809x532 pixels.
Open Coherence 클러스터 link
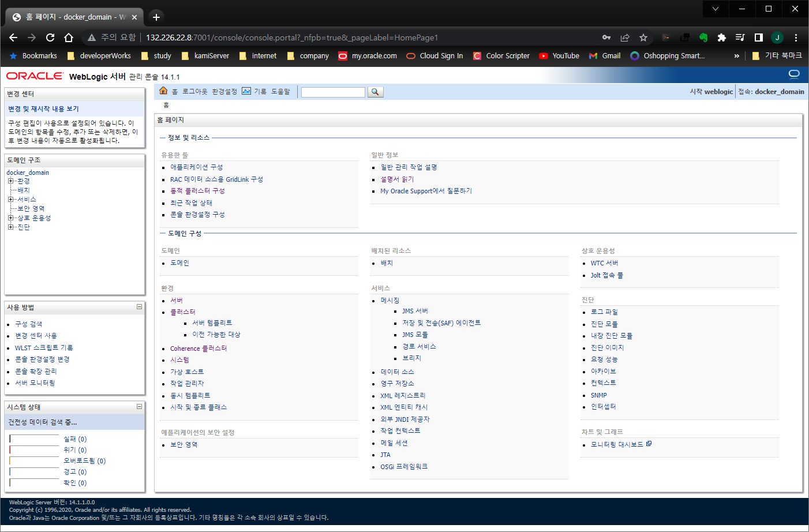click(x=198, y=349)
